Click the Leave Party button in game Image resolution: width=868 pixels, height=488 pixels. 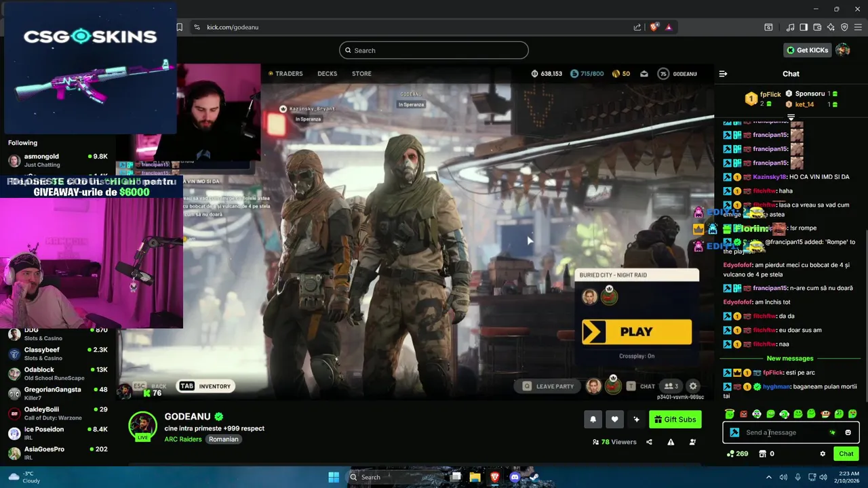tap(549, 386)
